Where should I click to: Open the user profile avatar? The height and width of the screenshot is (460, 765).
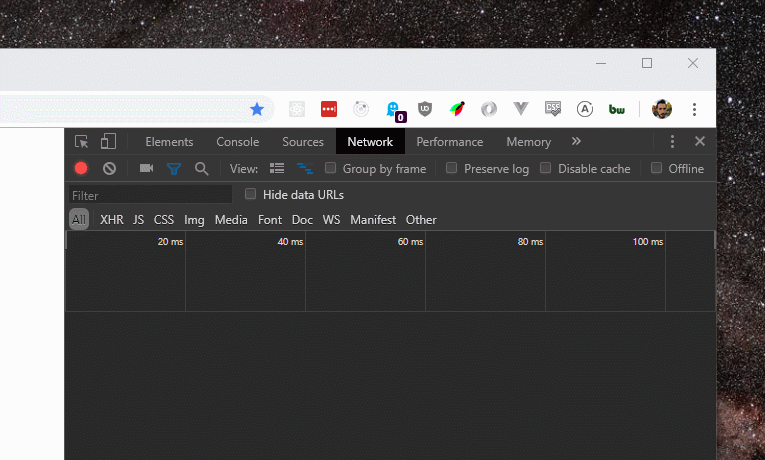click(x=662, y=109)
